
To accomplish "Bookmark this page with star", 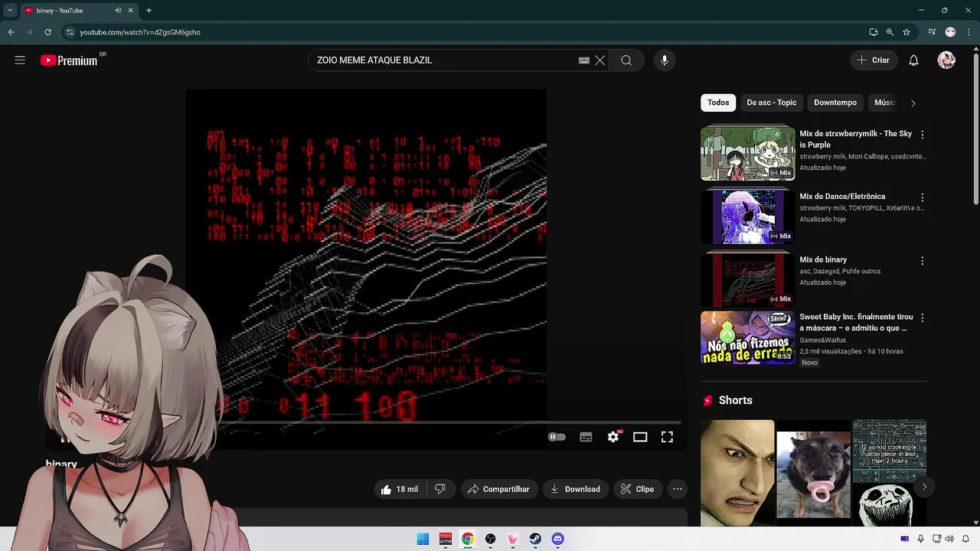I will point(906,32).
